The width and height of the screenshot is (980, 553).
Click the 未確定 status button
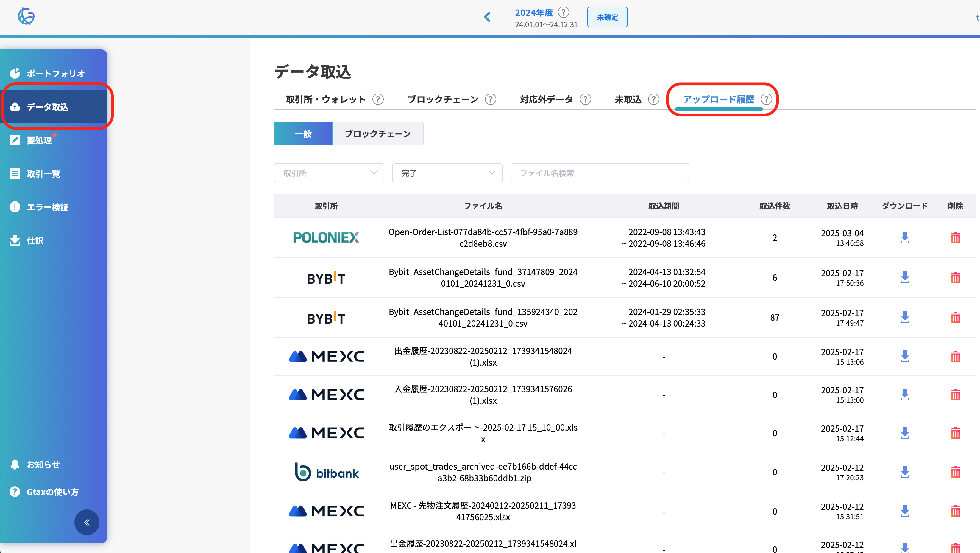[607, 17]
